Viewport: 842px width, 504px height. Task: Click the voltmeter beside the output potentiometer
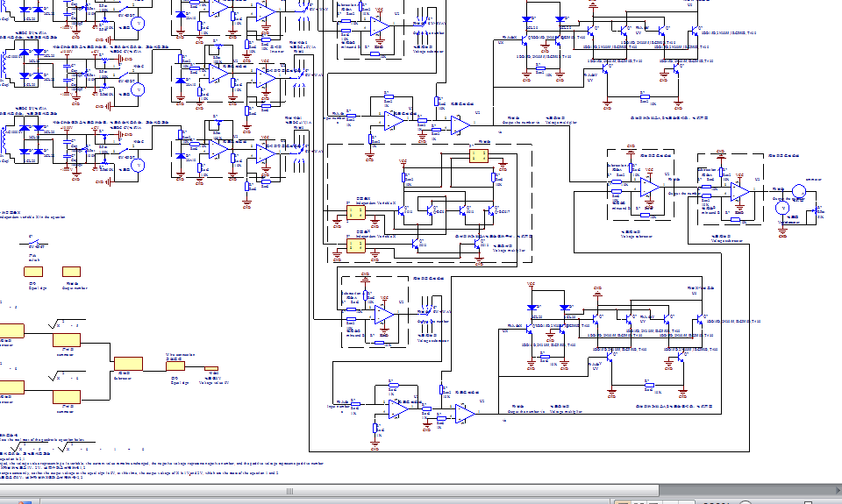point(783,209)
